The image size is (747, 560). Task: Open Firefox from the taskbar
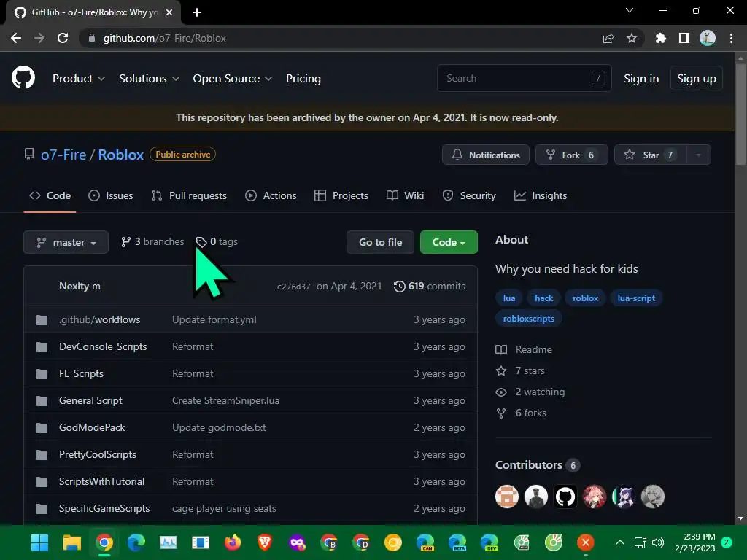click(233, 542)
